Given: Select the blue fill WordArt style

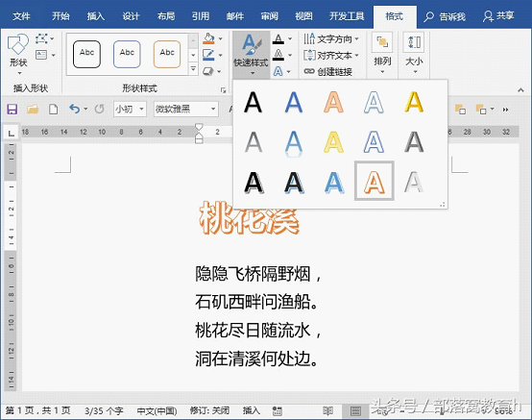Looking at the screenshot, I should 294,102.
